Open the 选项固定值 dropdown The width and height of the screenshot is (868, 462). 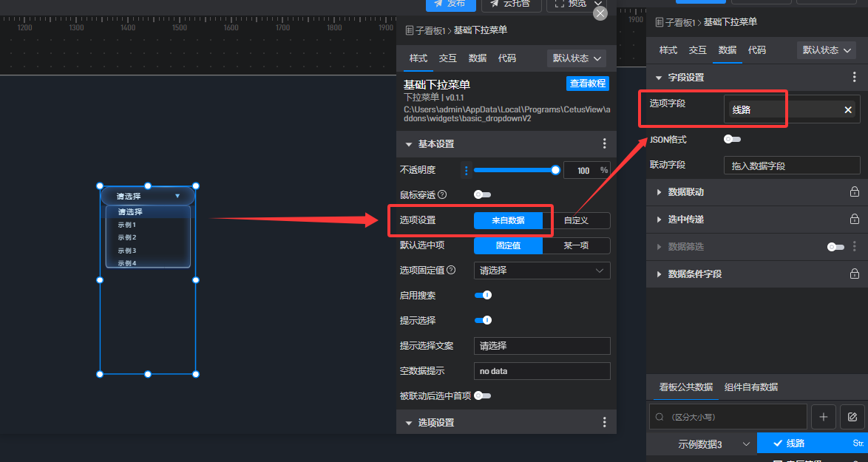coord(542,271)
